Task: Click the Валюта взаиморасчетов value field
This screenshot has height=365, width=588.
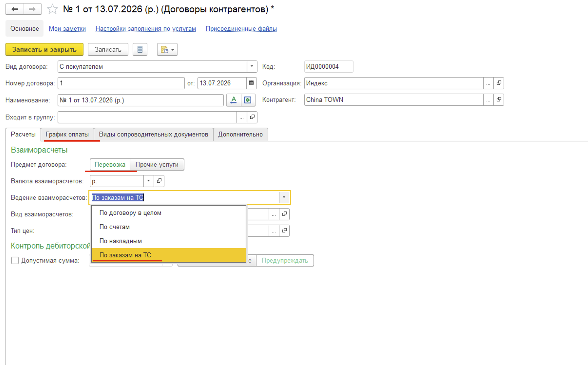Action: coord(117,181)
